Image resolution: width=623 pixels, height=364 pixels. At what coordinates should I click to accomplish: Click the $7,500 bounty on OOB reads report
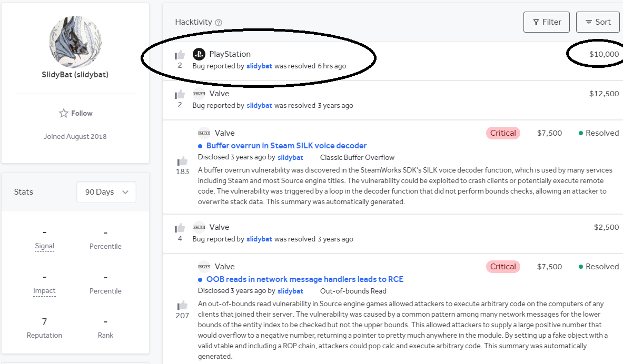click(549, 266)
